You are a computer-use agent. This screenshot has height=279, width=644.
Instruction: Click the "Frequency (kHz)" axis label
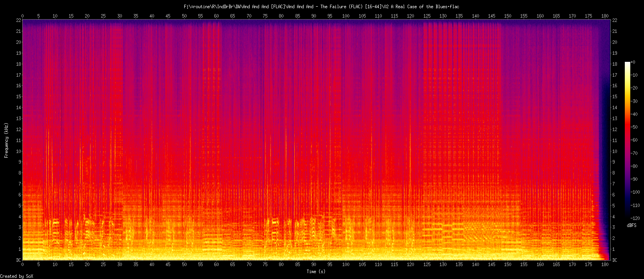point(6,140)
